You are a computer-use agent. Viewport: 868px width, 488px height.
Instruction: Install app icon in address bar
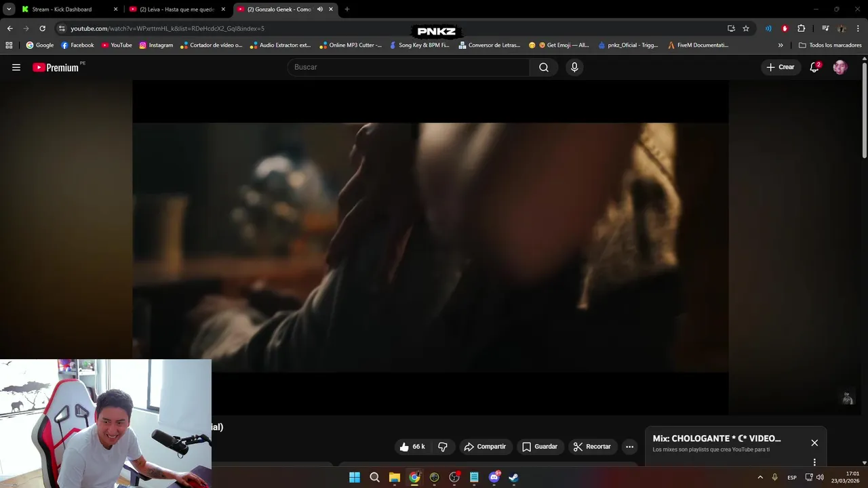coord(731,28)
